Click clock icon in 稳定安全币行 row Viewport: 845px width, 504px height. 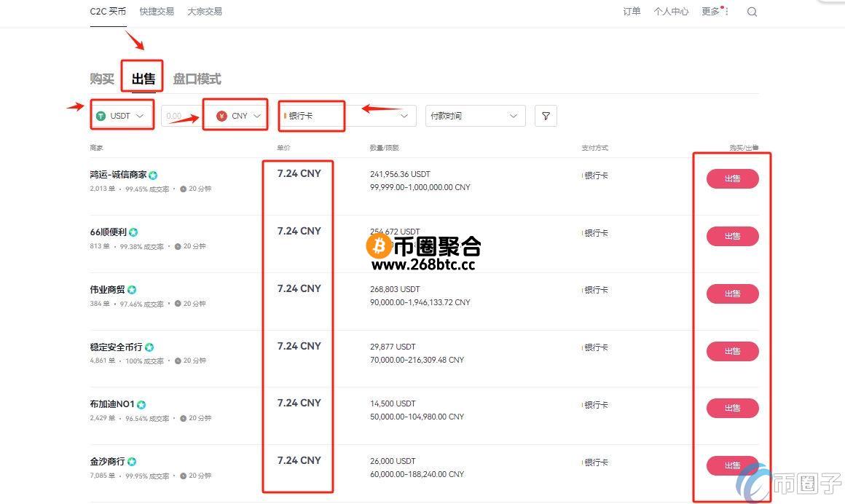coord(178,361)
